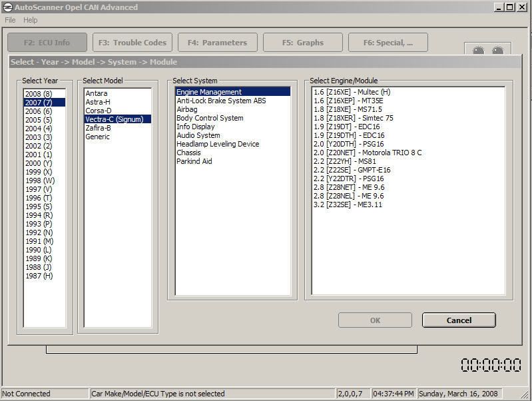Image resolution: width=532 pixels, height=401 pixels.
Task: Choose the Corsa-D model
Action: pyautogui.click(x=118, y=111)
